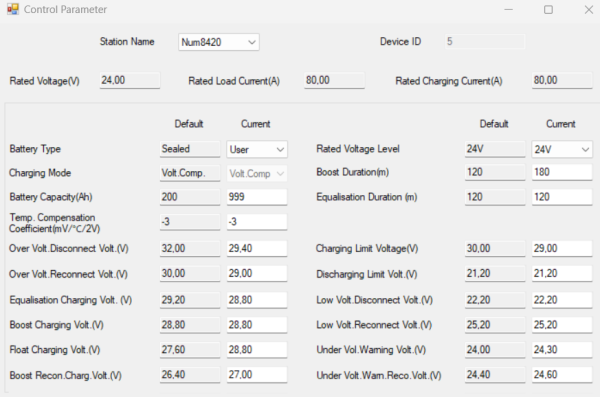Click the Station Name label
Viewport: 600px width, 397px height.
(x=127, y=41)
